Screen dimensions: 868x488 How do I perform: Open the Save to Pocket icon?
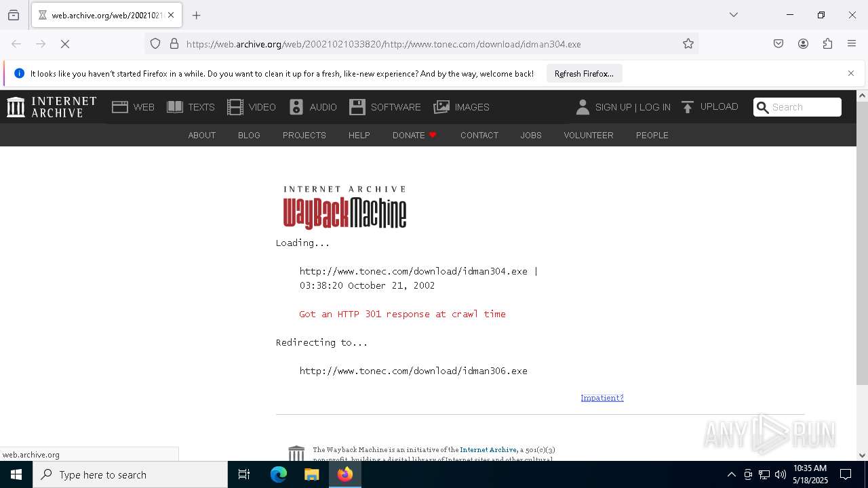pyautogui.click(x=778, y=44)
